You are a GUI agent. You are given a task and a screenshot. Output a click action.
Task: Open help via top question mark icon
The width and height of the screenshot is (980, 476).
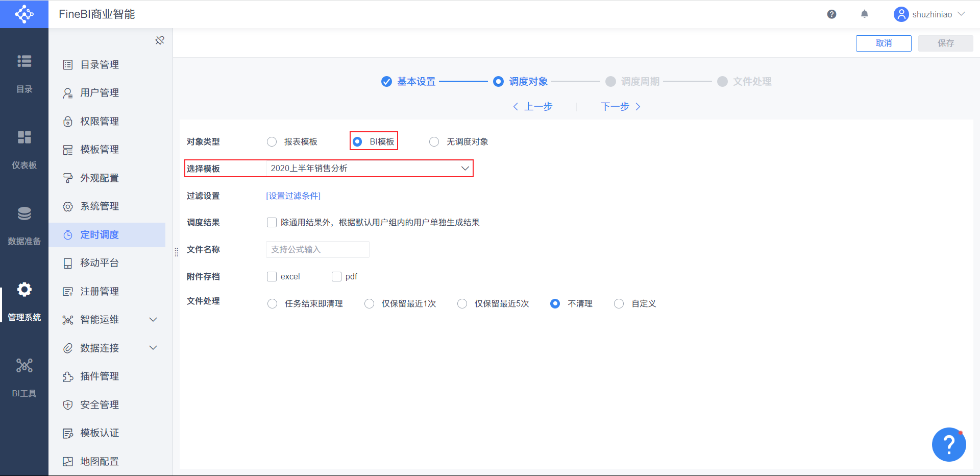[x=831, y=14]
